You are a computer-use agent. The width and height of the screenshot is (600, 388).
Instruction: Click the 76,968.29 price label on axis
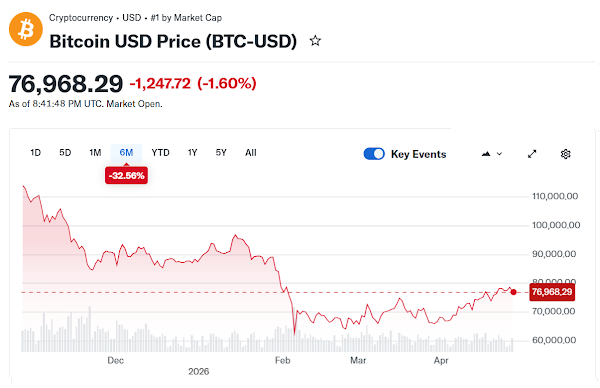point(552,292)
